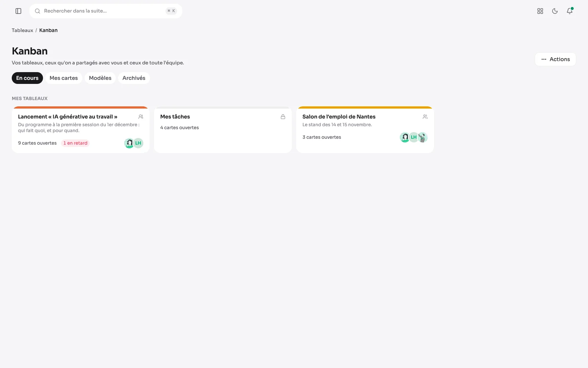Open the notifications bell
This screenshot has width=588, height=368.
tap(570, 11)
